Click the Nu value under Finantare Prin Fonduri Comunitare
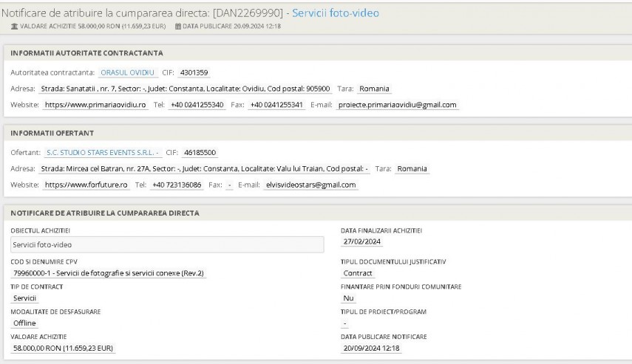Screen dimensions: 632x364 click(x=349, y=298)
